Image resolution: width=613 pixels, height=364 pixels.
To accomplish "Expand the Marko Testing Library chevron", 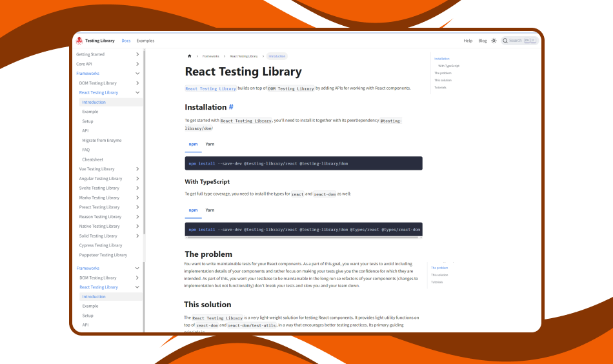I will [137, 198].
